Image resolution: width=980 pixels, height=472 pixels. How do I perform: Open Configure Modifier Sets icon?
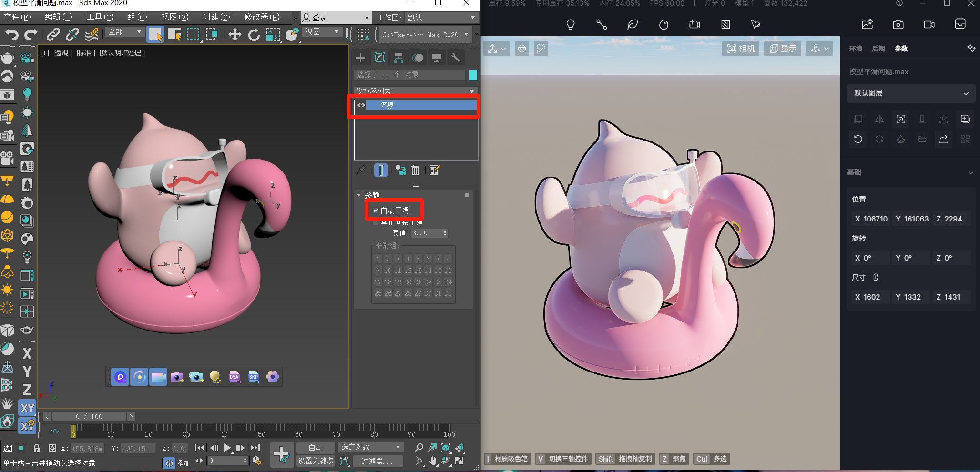pos(434,170)
